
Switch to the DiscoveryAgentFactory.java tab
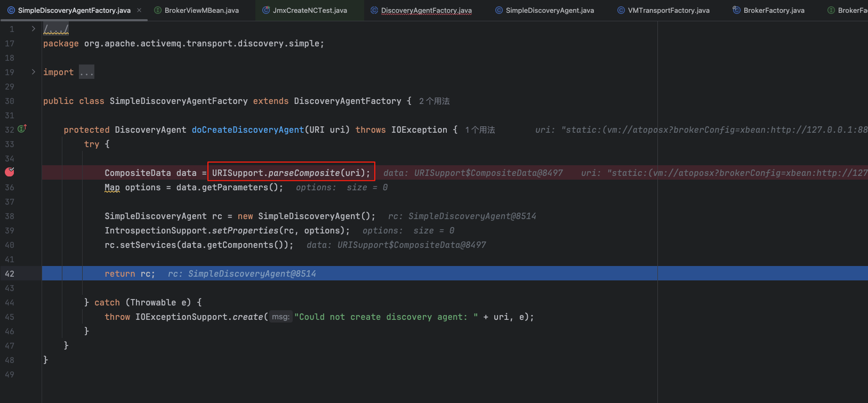coord(426,10)
